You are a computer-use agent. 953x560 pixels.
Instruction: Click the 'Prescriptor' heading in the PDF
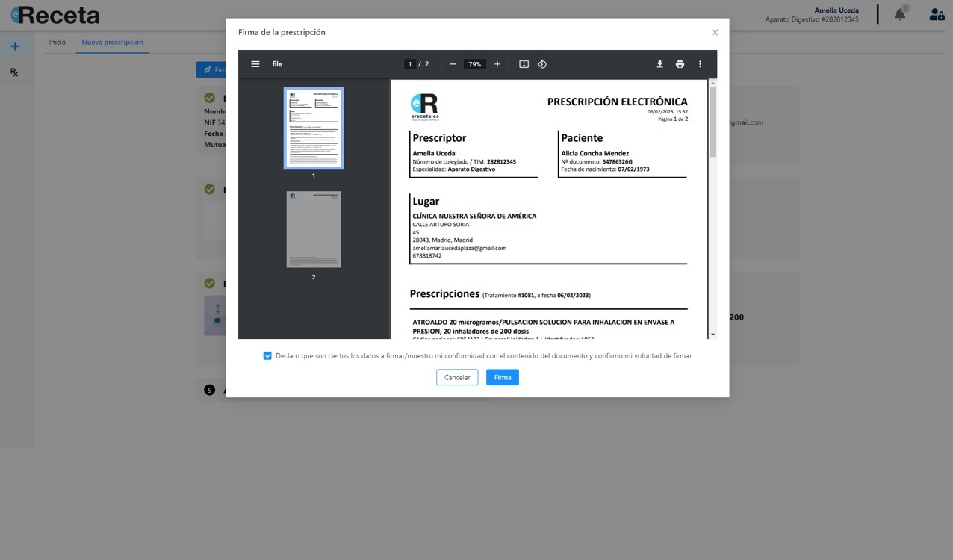click(x=439, y=138)
